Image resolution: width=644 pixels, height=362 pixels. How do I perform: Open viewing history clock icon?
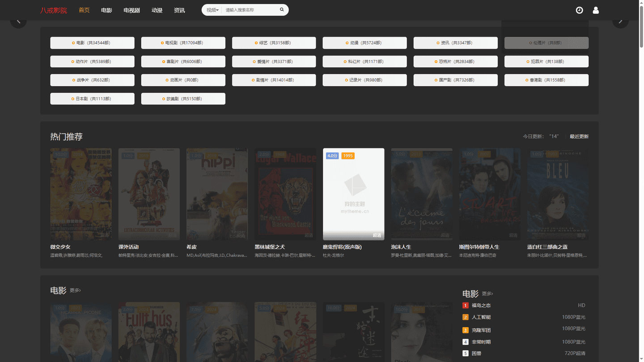579,10
